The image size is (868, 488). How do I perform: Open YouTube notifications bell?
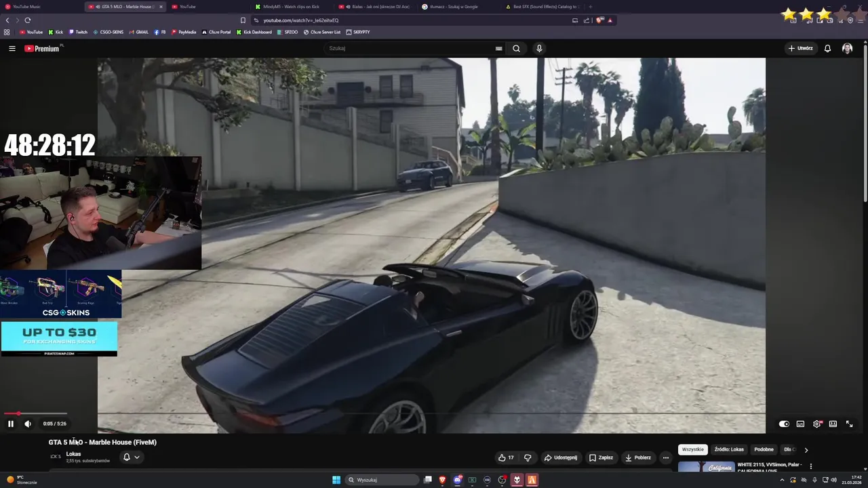827,48
